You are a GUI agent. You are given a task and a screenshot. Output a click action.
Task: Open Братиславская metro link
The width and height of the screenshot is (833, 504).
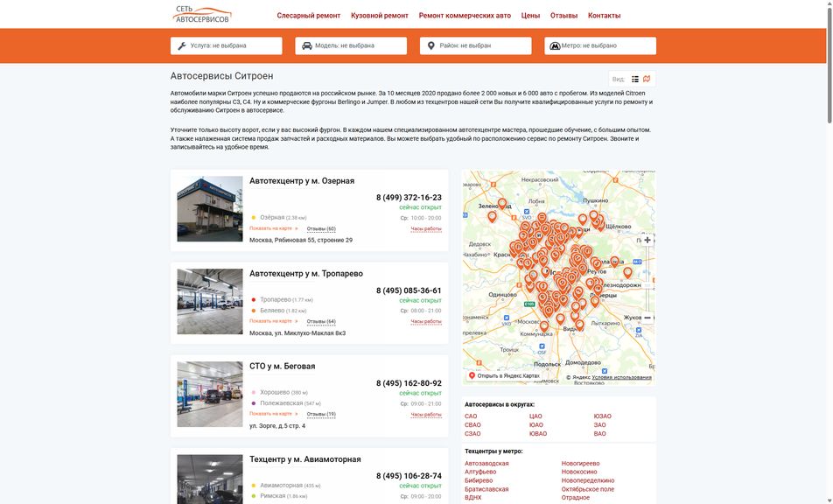(x=486, y=489)
